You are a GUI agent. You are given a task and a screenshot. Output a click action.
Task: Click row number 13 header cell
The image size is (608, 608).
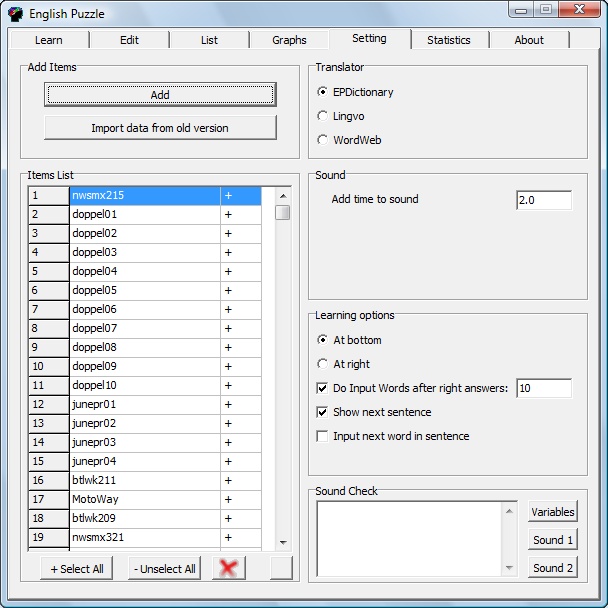(49, 423)
